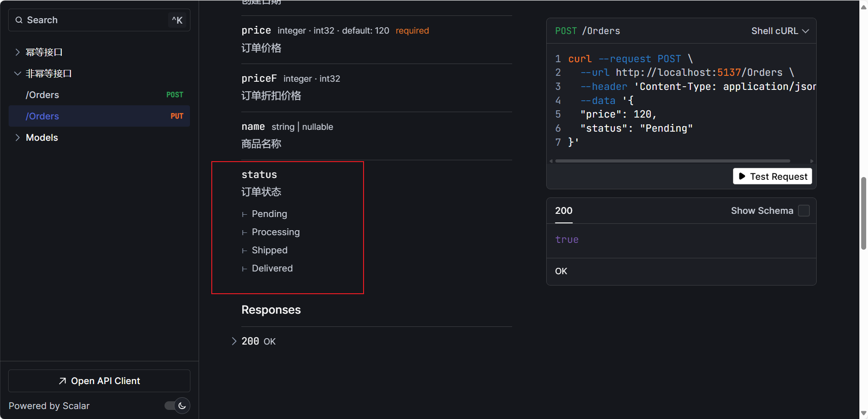Expand the Models section
Screen dimensions: 868x419
pos(17,138)
